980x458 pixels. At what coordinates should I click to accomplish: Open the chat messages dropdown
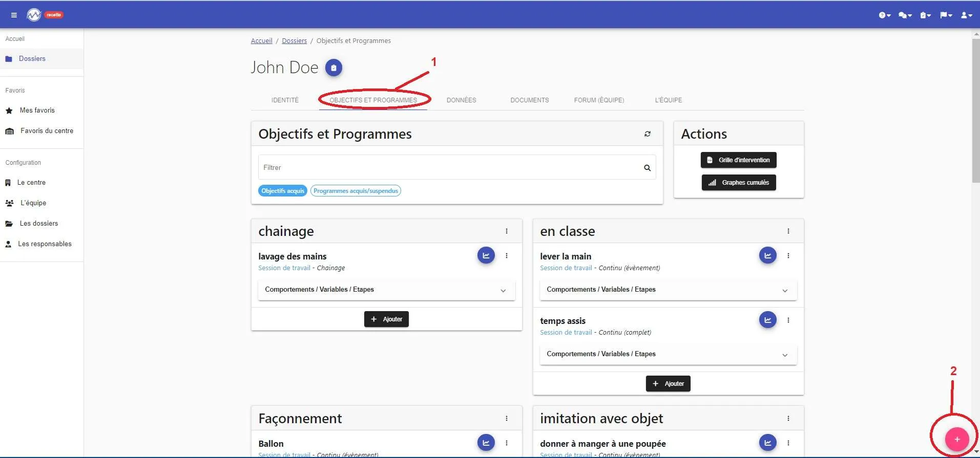pyautogui.click(x=905, y=15)
